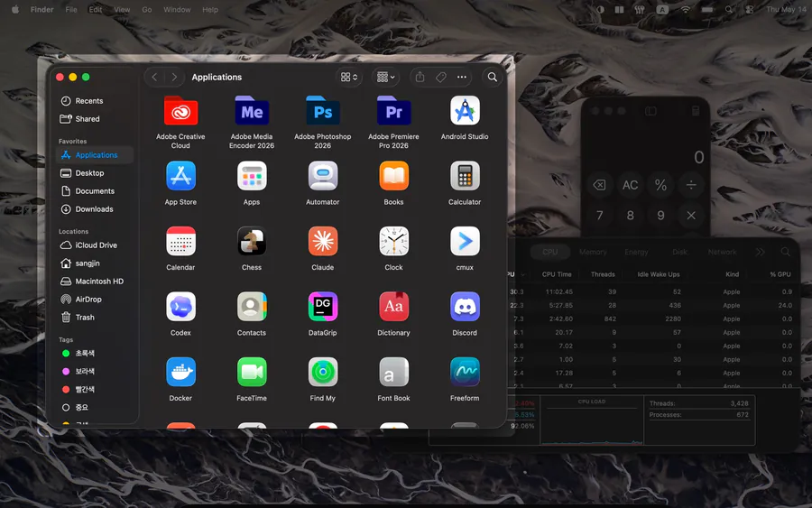Open Adobe Creative Cloud app icon
This screenshot has width=812, height=508.
pos(180,111)
